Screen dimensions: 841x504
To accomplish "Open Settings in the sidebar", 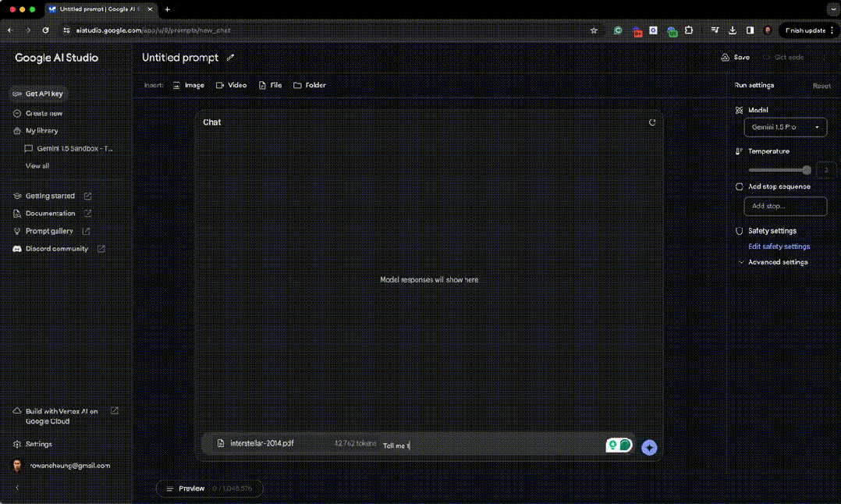I will (x=39, y=444).
